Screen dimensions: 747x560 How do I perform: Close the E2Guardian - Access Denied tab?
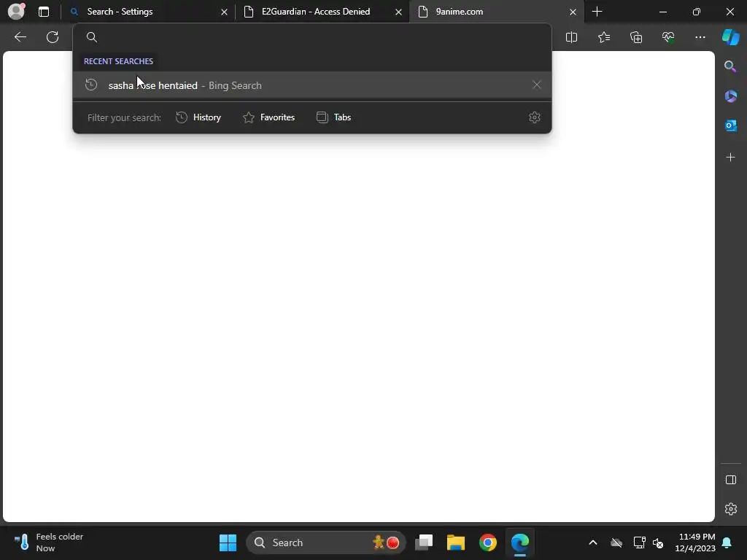(x=398, y=12)
